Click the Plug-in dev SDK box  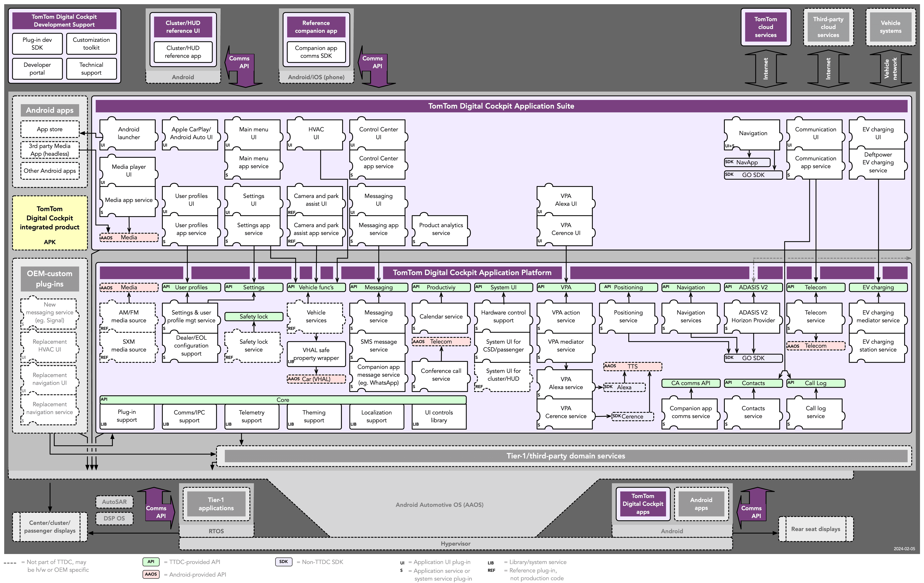pos(37,44)
